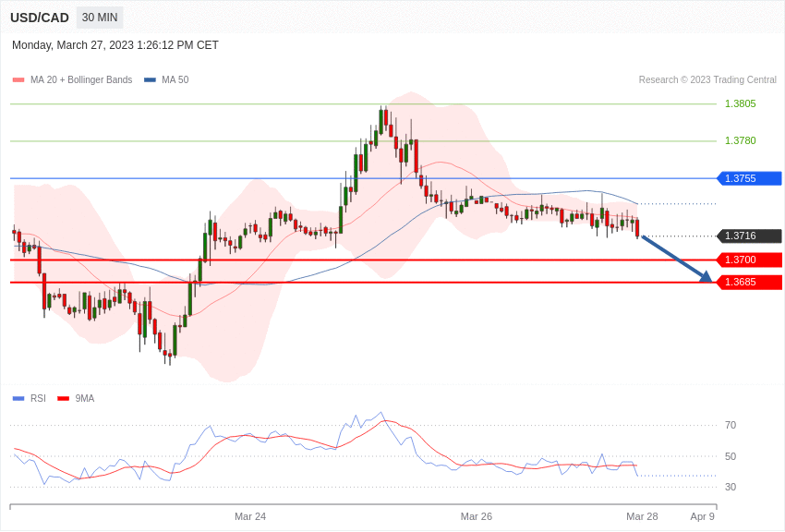Click the blue 1.3755 pivot price tag

tap(750, 178)
